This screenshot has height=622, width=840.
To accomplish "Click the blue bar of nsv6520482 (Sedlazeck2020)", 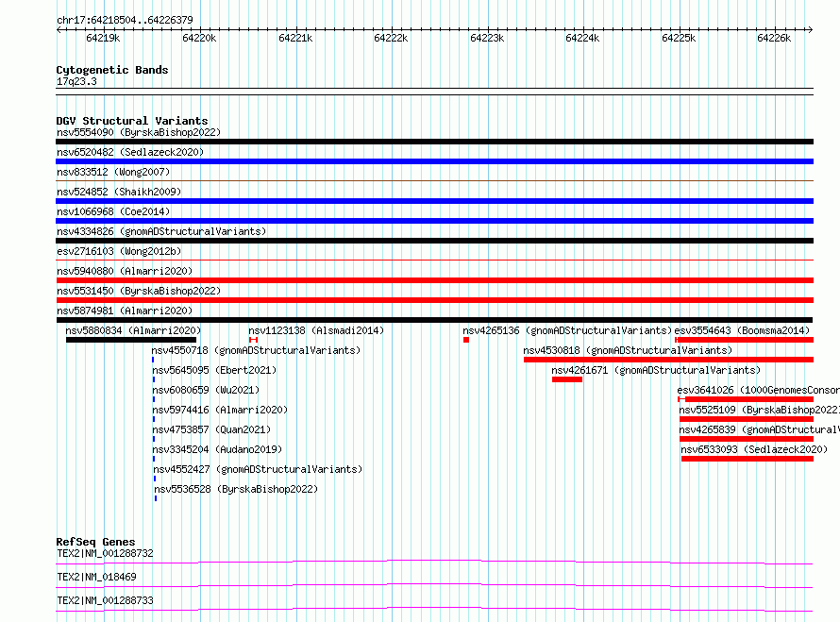I will 434,161.
